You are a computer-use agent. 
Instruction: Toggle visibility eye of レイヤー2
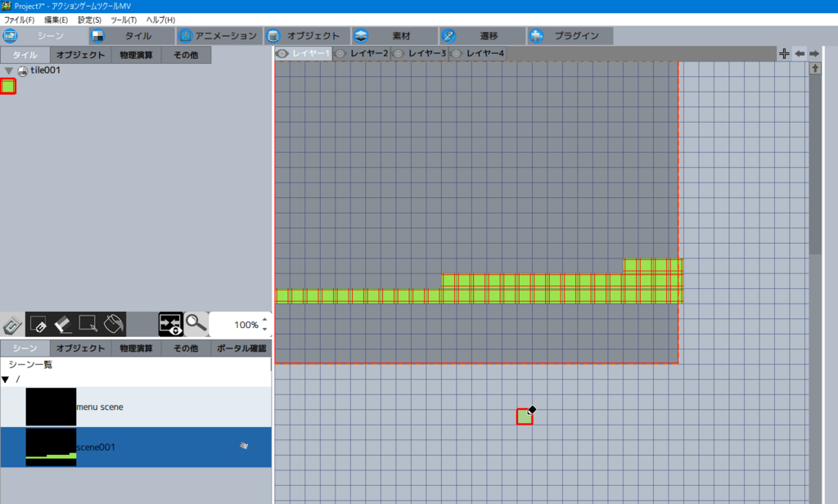[340, 53]
